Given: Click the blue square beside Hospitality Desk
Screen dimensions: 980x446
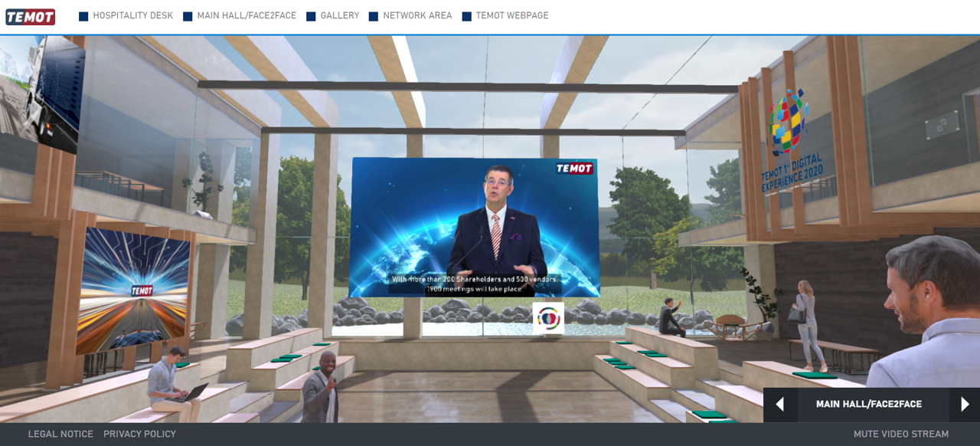Looking at the screenshot, I should click(84, 16).
